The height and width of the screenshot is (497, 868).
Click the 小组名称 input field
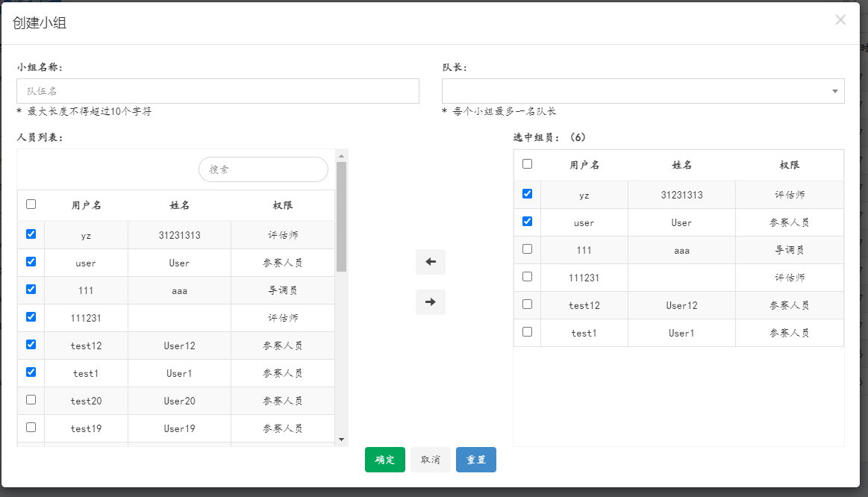[x=217, y=91]
